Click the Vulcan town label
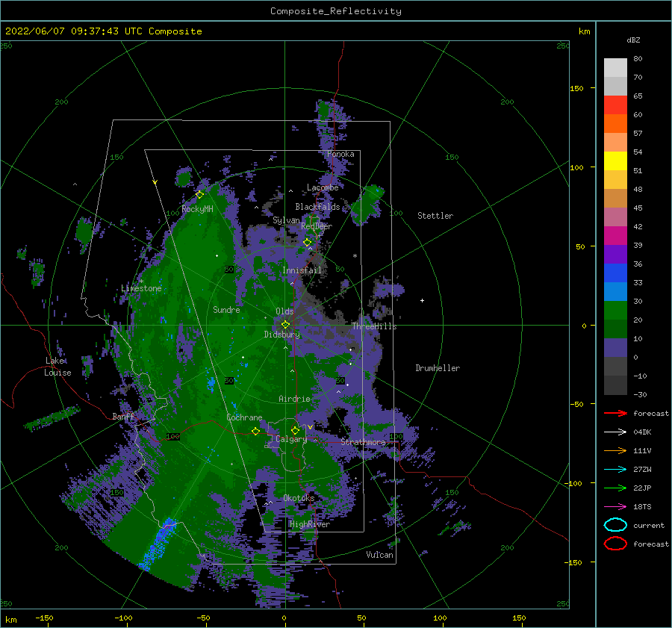The height and width of the screenshot is (628, 672). 379,554
